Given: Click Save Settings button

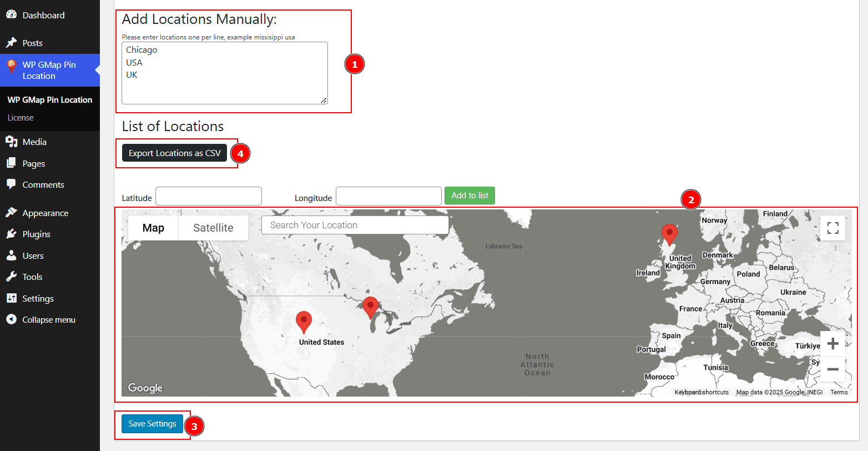Looking at the screenshot, I should [152, 424].
